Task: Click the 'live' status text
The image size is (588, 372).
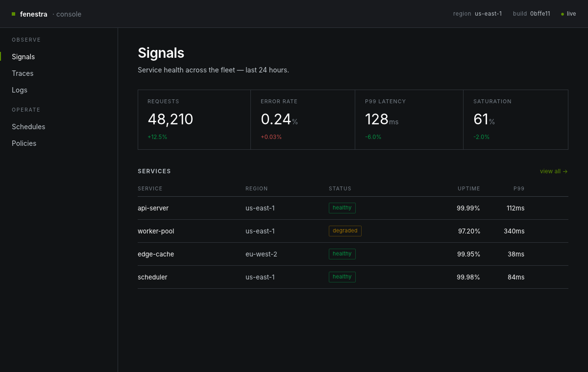Action: (x=571, y=14)
